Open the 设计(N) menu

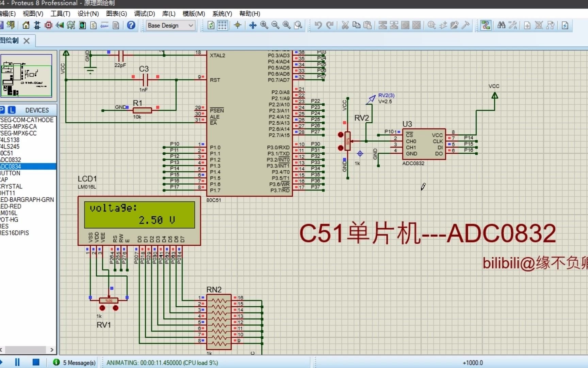click(x=88, y=14)
